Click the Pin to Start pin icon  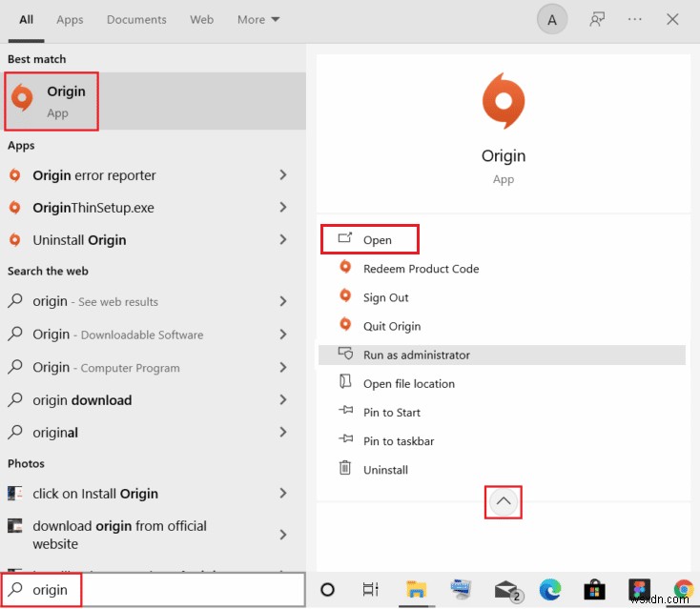pos(345,410)
